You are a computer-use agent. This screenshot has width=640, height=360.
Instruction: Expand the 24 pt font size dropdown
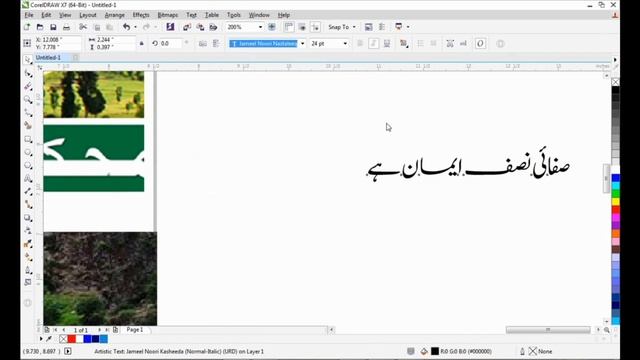345,43
